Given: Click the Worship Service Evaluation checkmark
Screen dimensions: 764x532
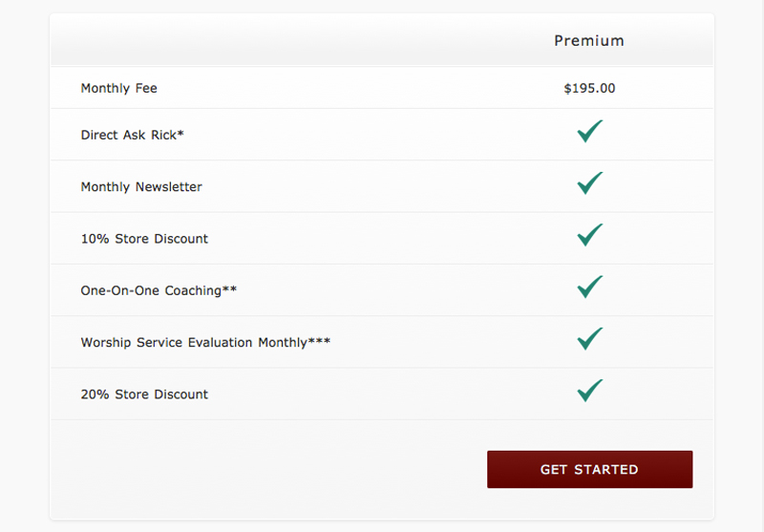Looking at the screenshot, I should [x=590, y=338].
